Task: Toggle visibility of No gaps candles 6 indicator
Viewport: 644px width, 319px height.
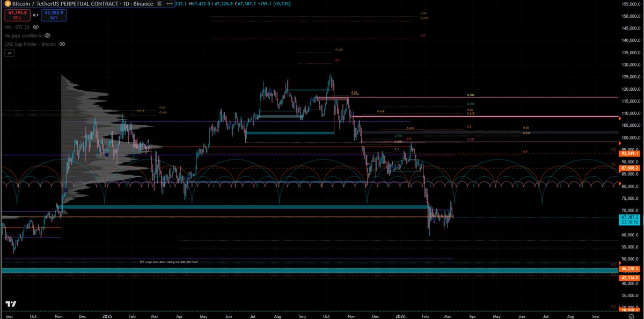Action: pos(48,35)
